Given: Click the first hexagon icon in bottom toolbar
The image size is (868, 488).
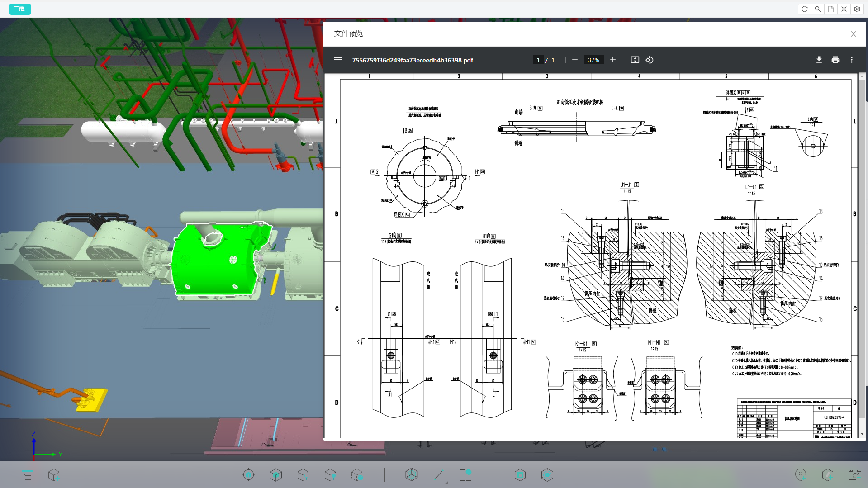Looking at the screenshot, I should point(520,475).
